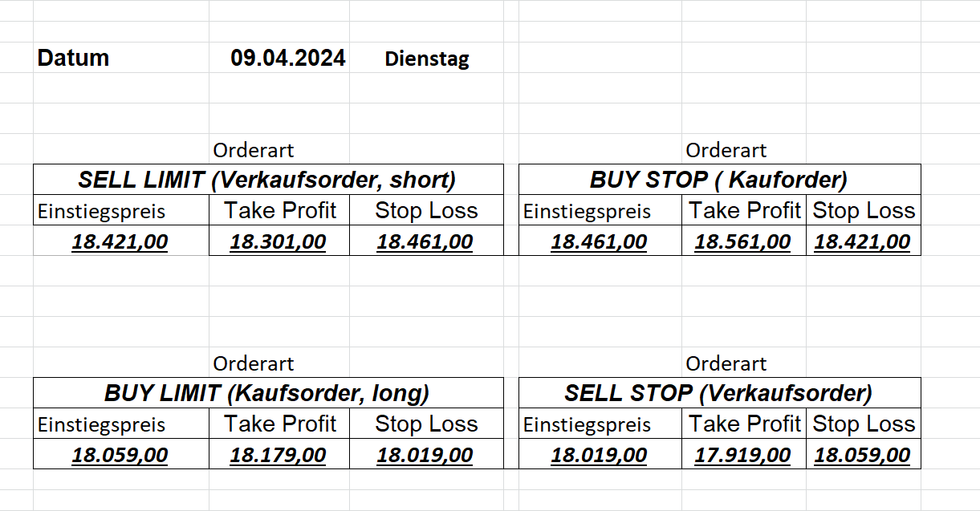Screen dimensions: 980x511
Task: Click the SELL LIMIT (Verkaufsorder, short) header
Action: [267, 180]
